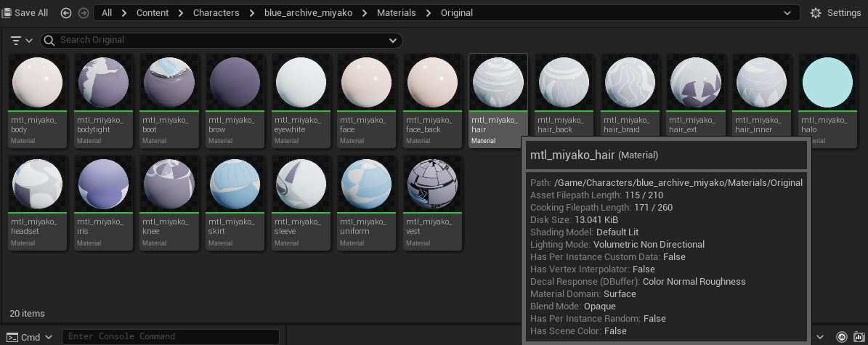Expand the arrow after Materials breadcrumb

pyautogui.click(x=429, y=13)
